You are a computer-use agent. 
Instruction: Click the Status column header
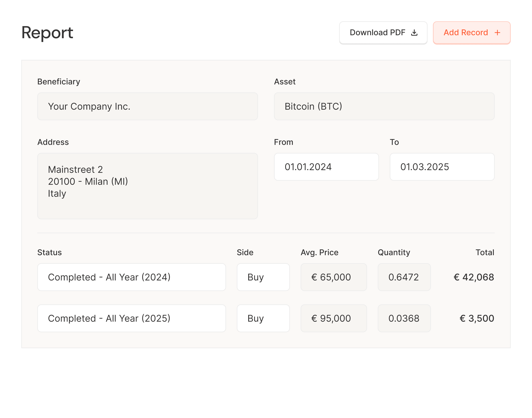coord(50,252)
